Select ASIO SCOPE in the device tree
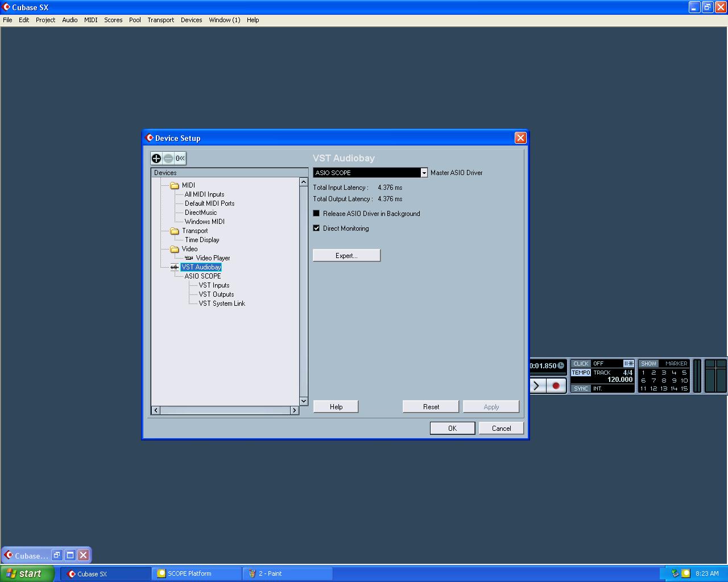Viewport: 728px width, 582px height. [x=202, y=276]
